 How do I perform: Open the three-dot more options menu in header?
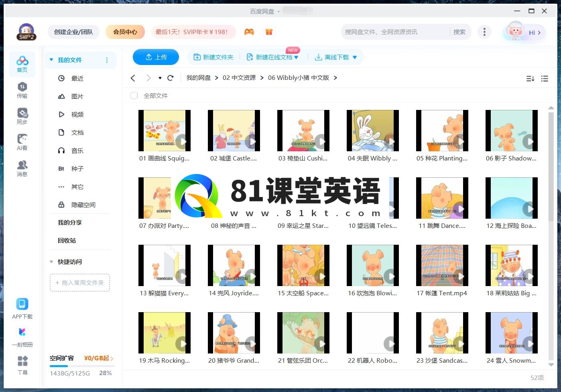coord(484,32)
